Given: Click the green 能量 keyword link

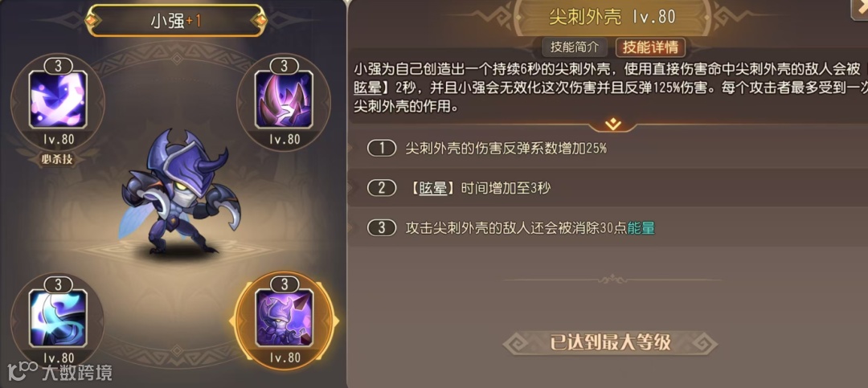Looking at the screenshot, I should pos(641,228).
